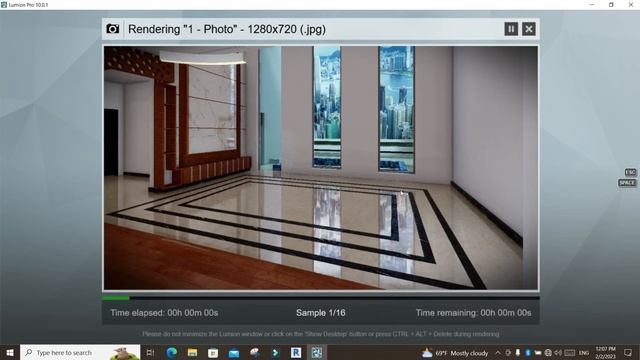Open the clock and date calendar flyout
The image size is (640, 360).
pos(605,353)
